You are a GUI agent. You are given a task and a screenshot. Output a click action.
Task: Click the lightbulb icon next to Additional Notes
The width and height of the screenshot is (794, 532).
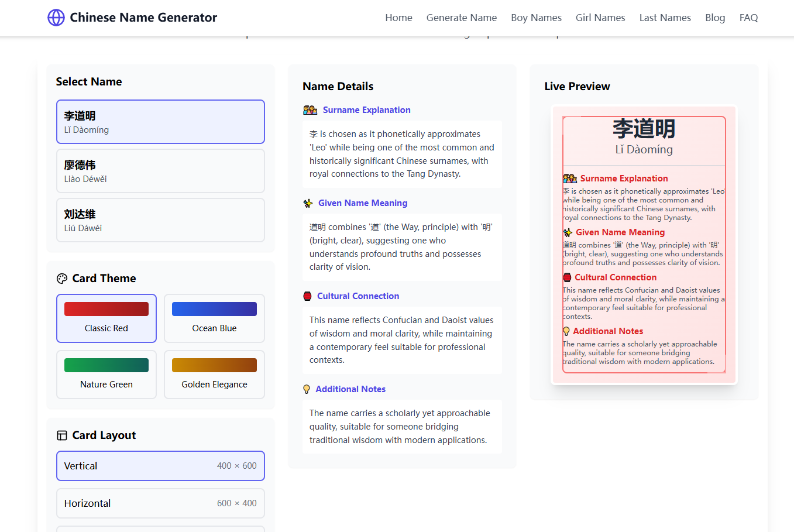click(307, 389)
